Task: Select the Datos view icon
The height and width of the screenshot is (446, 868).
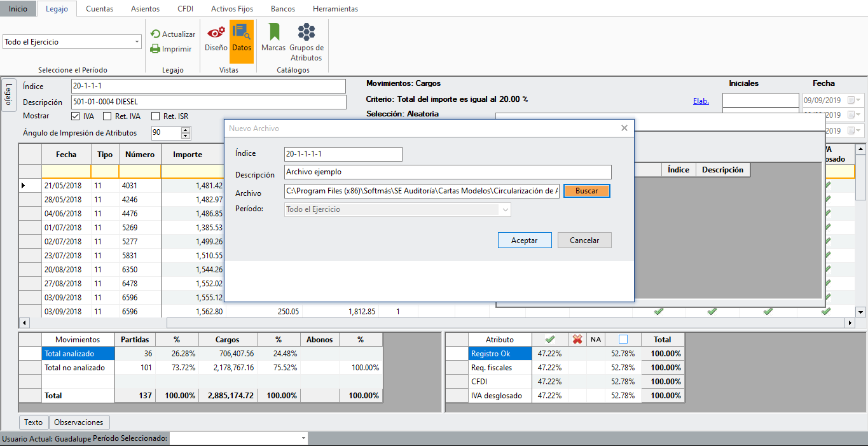Action: pyautogui.click(x=242, y=33)
